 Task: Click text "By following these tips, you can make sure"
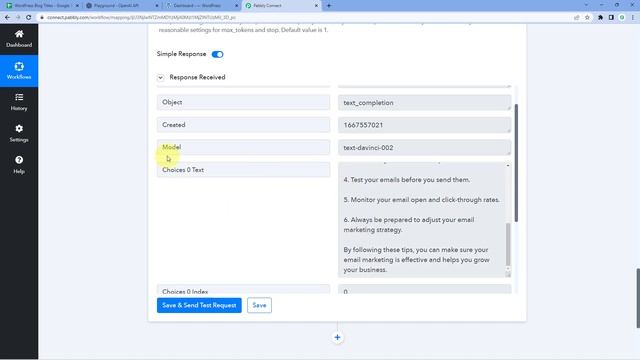coord(416,249)
